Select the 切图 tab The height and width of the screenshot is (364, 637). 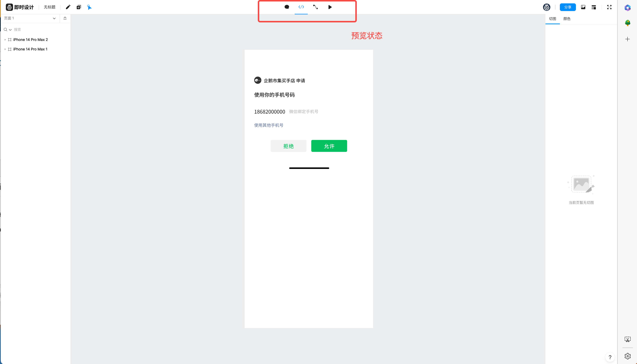(552, 19)
